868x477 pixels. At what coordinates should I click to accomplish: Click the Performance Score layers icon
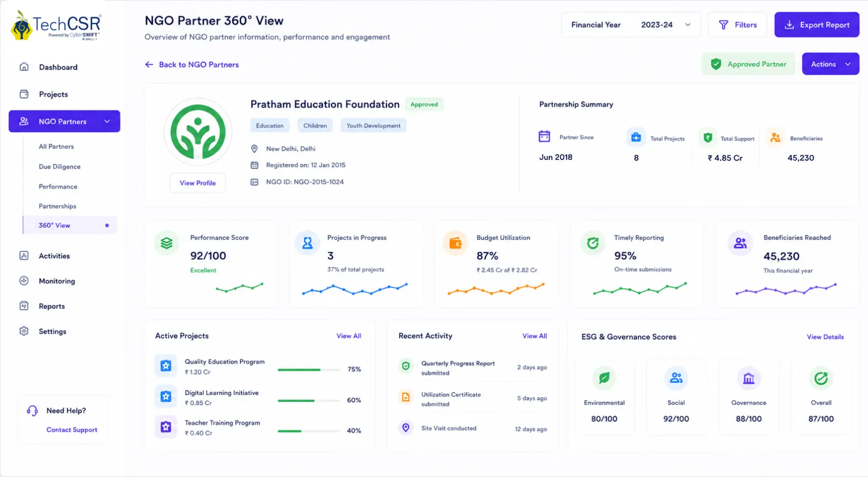pyautogui.click(x=167, y=243)
